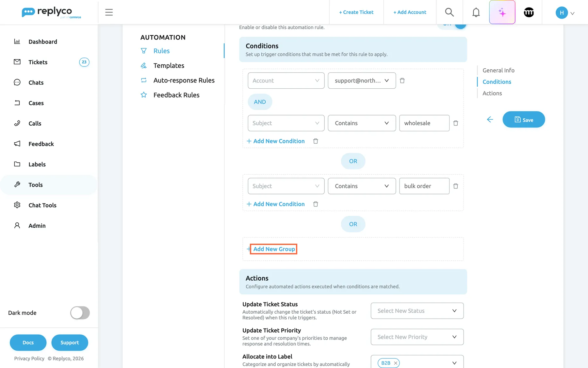Click the bulk order value input field
Image resolution: width=588 pixels, height=368 pixels.
coord(424,186)
